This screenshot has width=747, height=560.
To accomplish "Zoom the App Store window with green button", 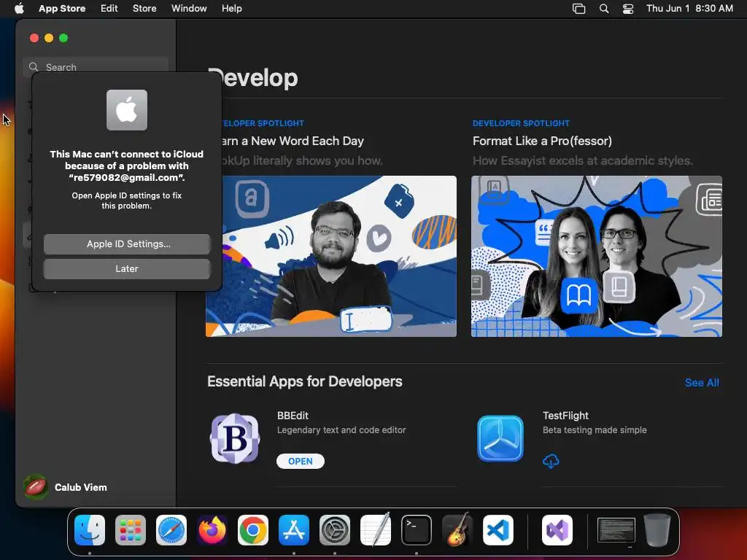I will pos(63,38).
